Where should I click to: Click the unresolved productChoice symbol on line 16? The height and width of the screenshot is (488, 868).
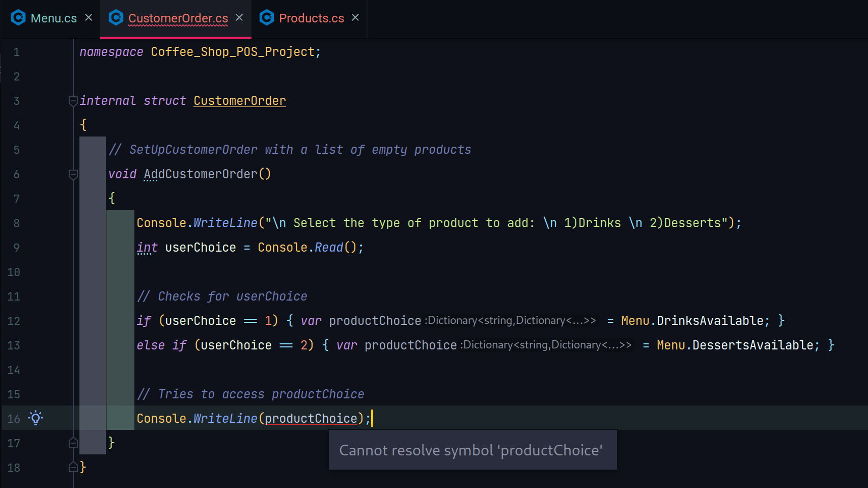click(311, 419)
